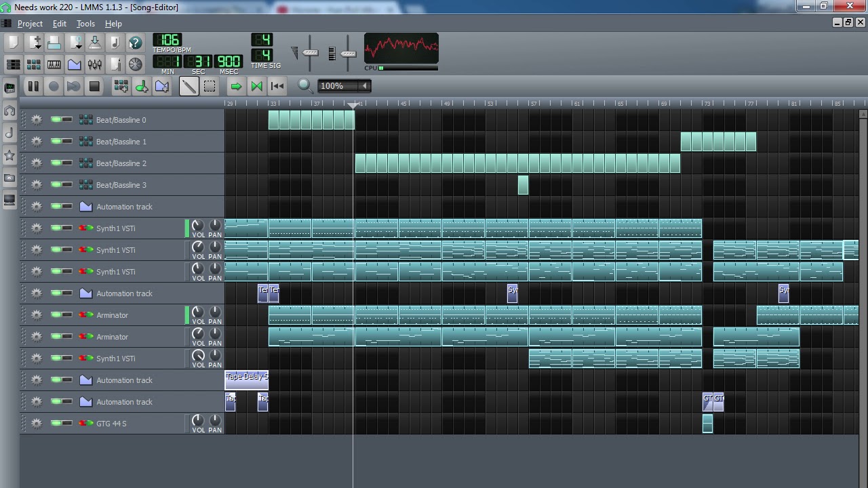Click the Beat/Bassline 0 track name
This screenshot has width=868, height=488.
[x=121, y=120]
